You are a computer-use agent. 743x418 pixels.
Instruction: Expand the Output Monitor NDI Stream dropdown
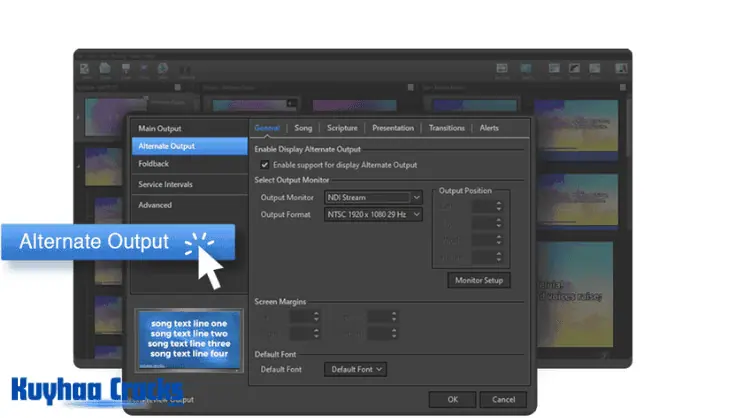416,198
